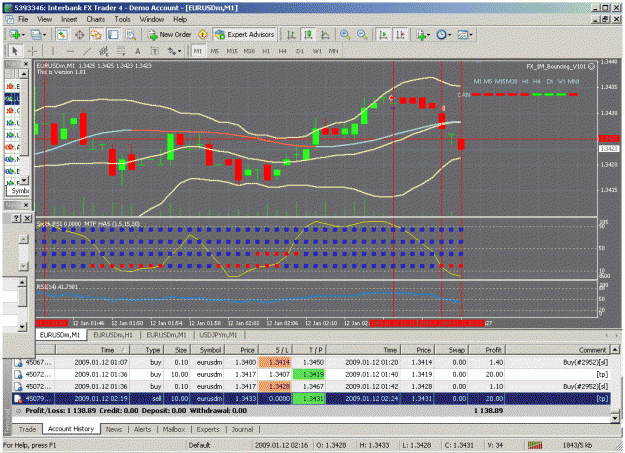Viewport: 625px width, 453px height.
Task: Sort history by Type column header
Action: coord(146,350)
